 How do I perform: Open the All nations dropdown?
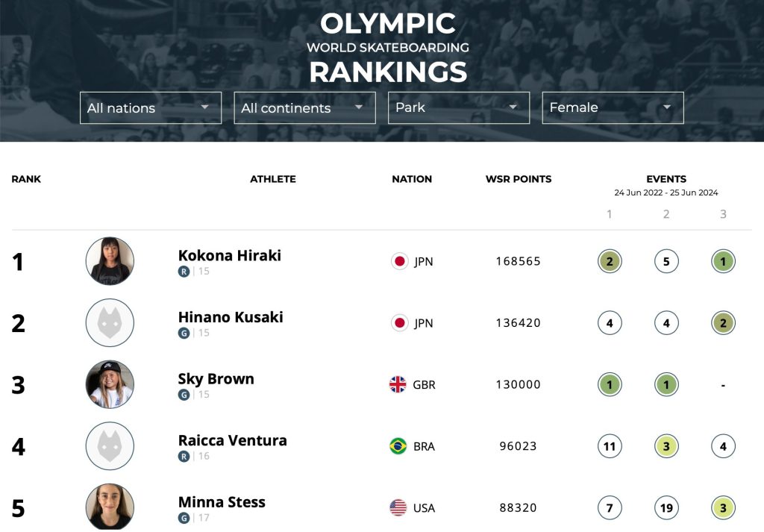point(151,107)
